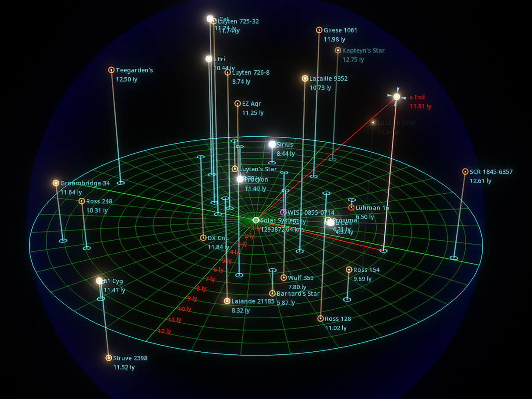Click the 'DX Cnc' label
Screen dimensions: 532x399
218,238
